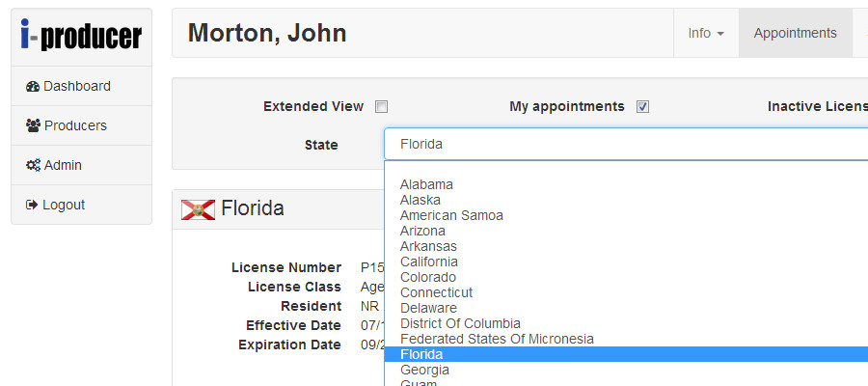Viewport: 868px width, 386px height.
Task: Choose California in the dropdown list
Action: 429,262
